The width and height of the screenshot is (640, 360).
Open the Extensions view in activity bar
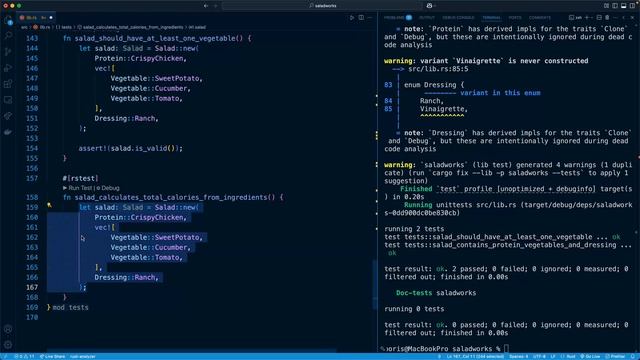coord(8,84)
